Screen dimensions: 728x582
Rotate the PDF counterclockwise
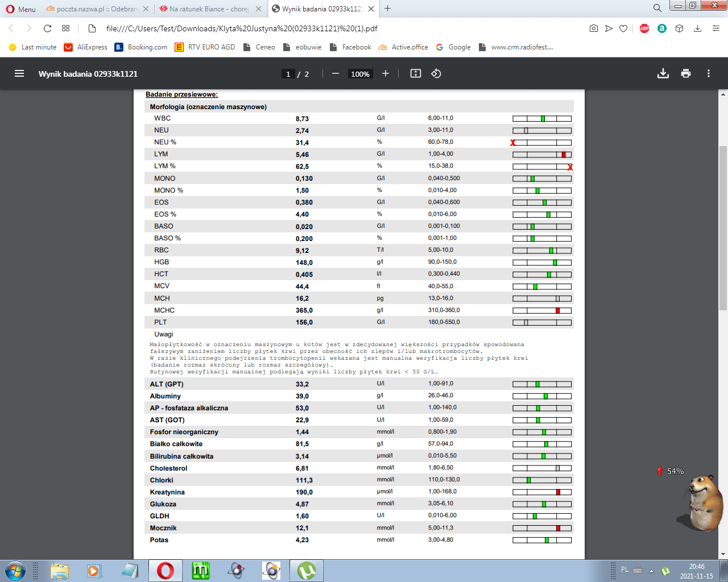coord(436,73)
